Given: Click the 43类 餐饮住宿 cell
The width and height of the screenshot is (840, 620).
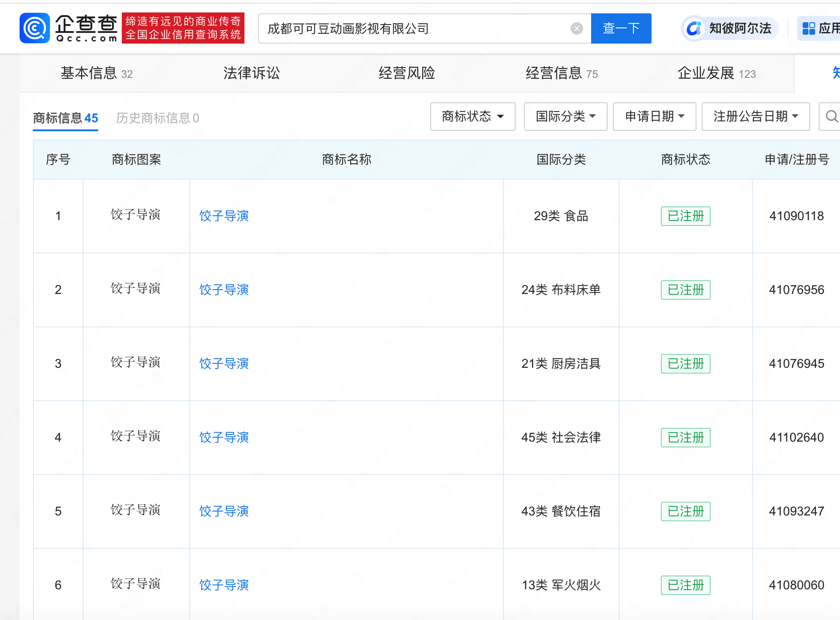Looking at the screenshot, I should coord(561,511).
